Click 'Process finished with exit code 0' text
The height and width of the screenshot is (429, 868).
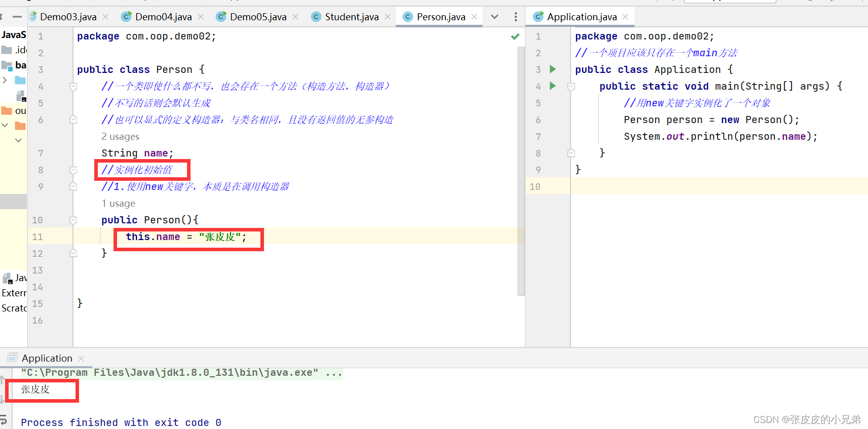pos(121,422)
